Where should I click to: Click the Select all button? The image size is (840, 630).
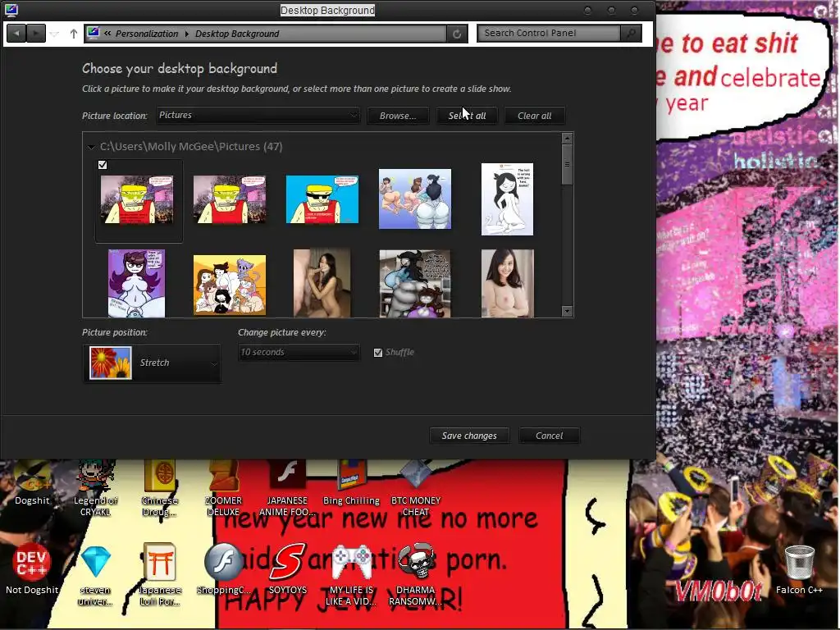click(467, 116)
